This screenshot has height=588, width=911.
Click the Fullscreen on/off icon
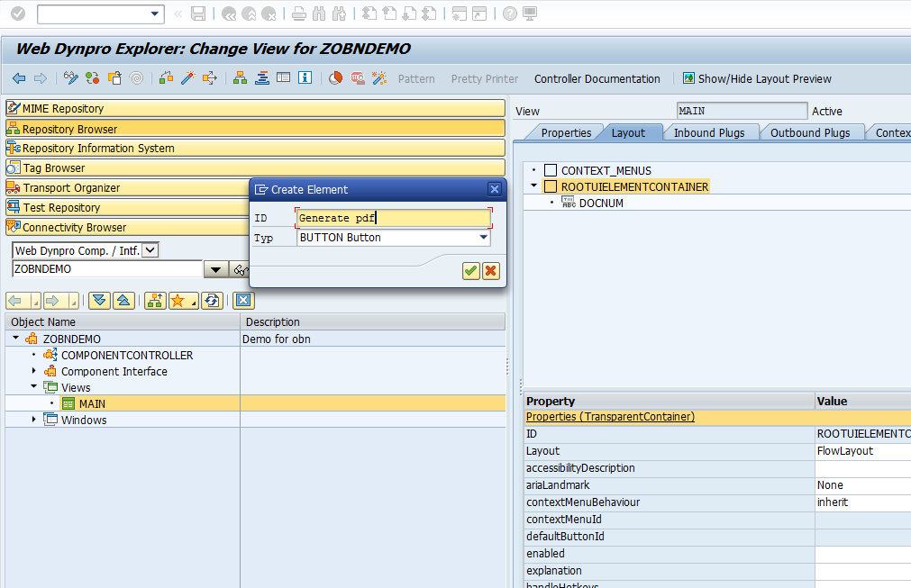pyautogui.click(x=284, y=77)
